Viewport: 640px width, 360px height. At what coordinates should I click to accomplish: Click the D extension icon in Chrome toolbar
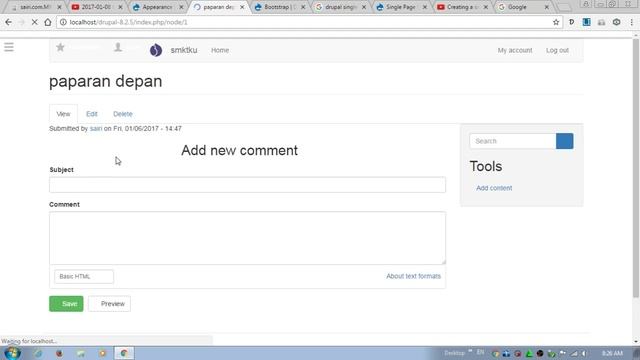[x=571, y=22]
